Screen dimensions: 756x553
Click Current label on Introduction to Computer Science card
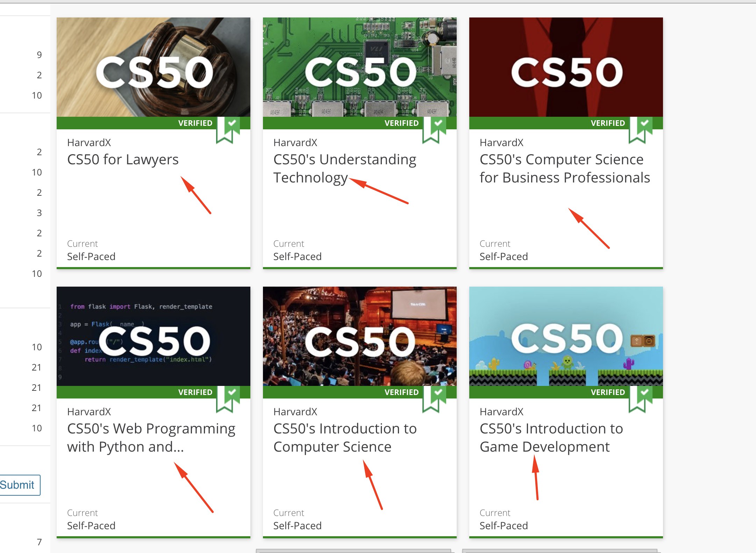click(289, 513)
